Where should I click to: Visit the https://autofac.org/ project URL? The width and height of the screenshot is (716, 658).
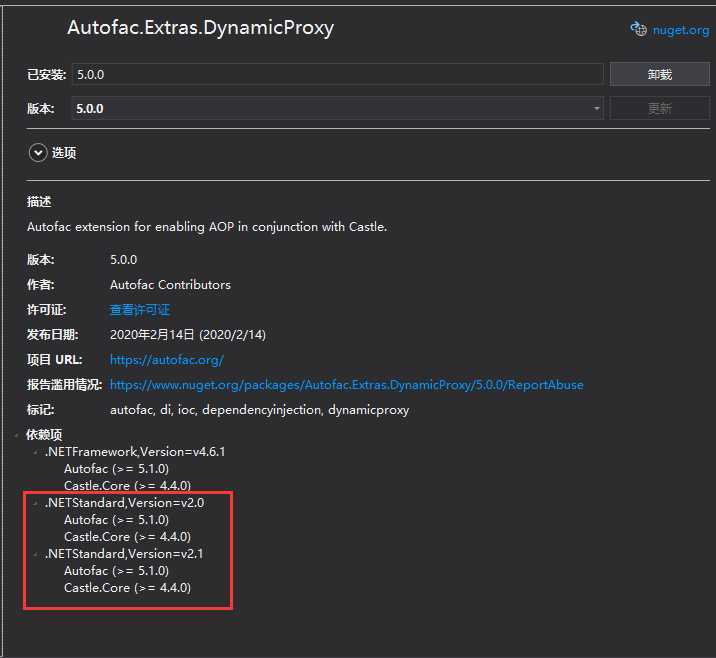point(166,360)
